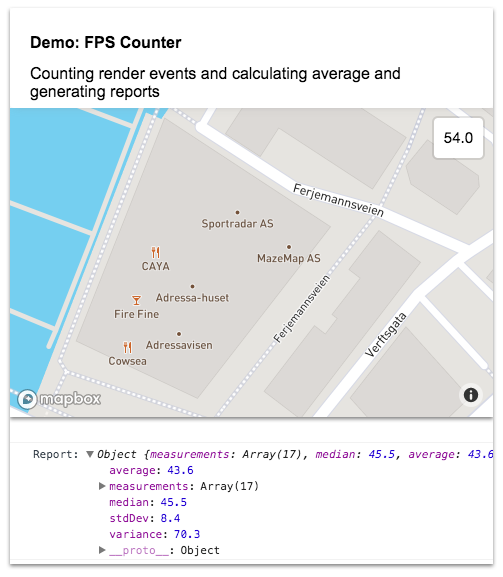Click the Adressavisen map label
Image resolution: width=503 pixels, height=577 pixels.
click(x=179, y=345)
